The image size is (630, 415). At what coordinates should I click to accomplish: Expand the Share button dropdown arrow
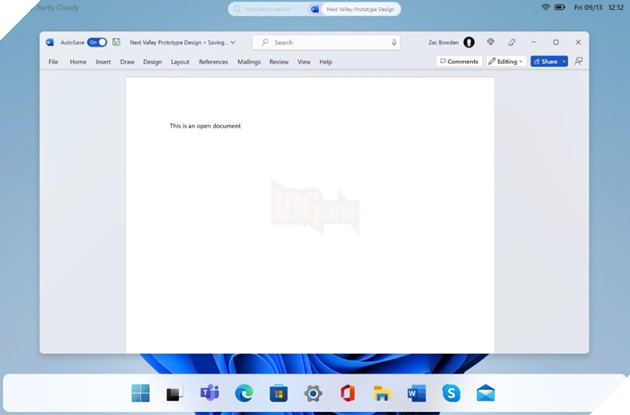point(564,61)
